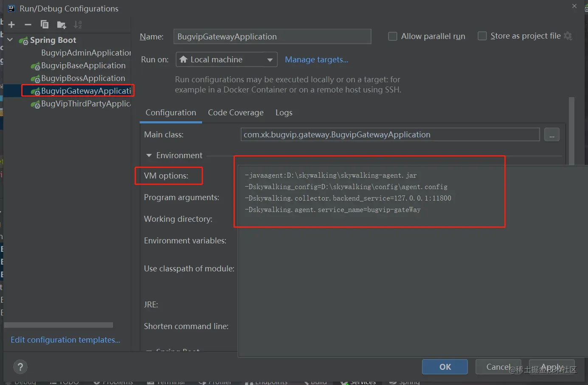This screenshot has height=385, width=588.
Task: Focus the Name input field
Action: [272, 36]
